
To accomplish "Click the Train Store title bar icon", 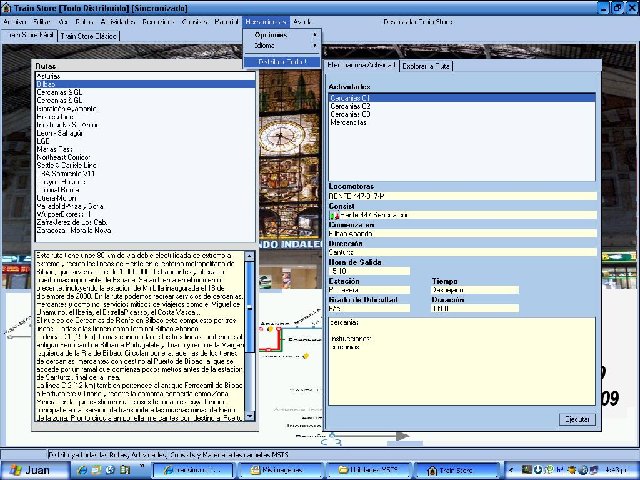I will click(x=8, y=7).
